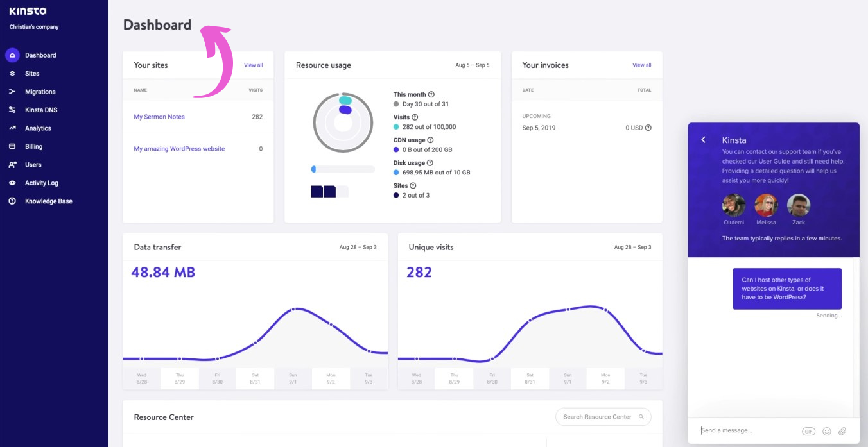
Task: Open the emoji picker in the chat
Action: [x=826, y=430]
